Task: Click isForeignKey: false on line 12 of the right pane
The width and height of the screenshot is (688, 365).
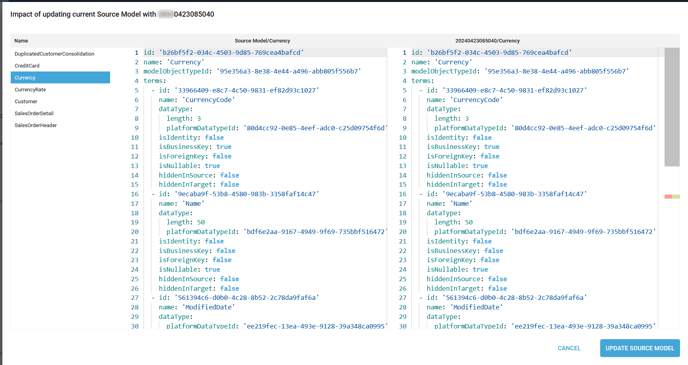Action: (x=463, y=156)
